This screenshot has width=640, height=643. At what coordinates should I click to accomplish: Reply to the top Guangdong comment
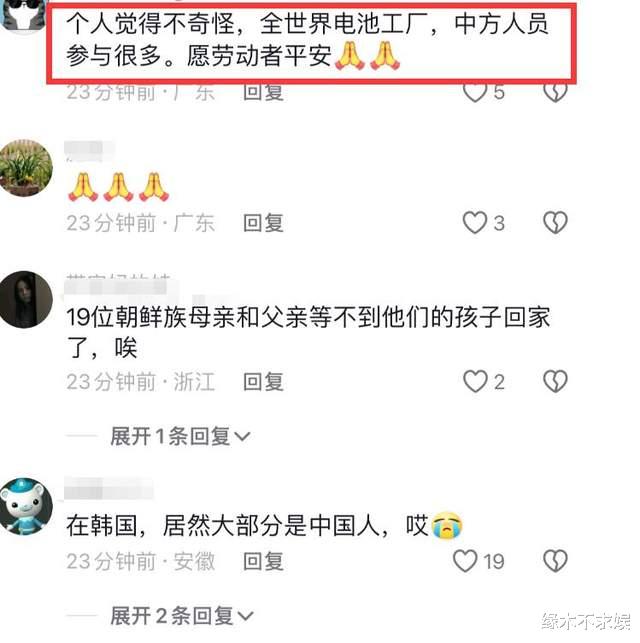tap(263, 92)
